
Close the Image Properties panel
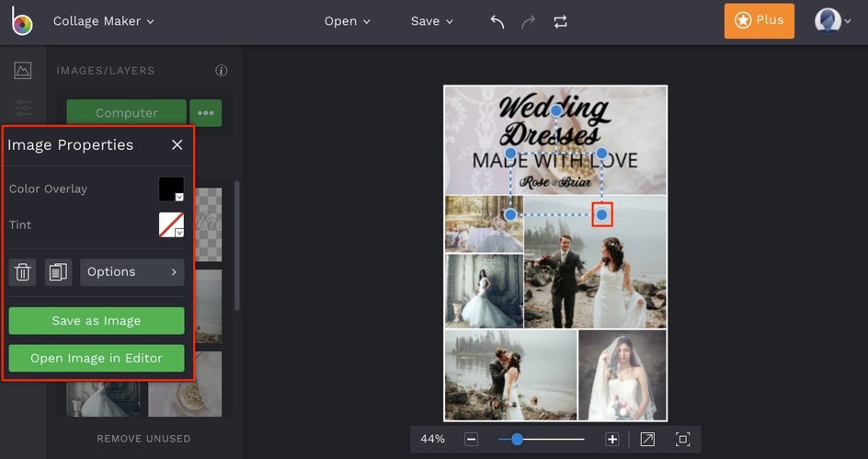point(177,144)
